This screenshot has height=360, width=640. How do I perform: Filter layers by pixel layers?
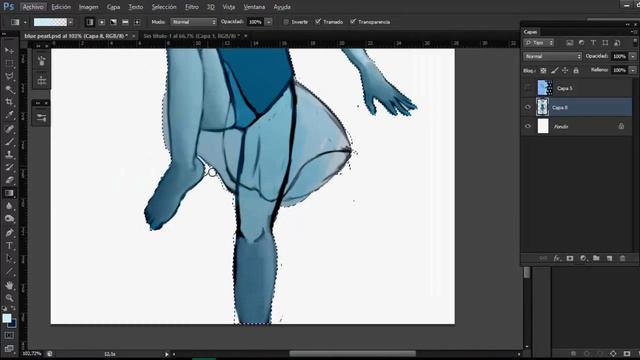click(569, 42)
